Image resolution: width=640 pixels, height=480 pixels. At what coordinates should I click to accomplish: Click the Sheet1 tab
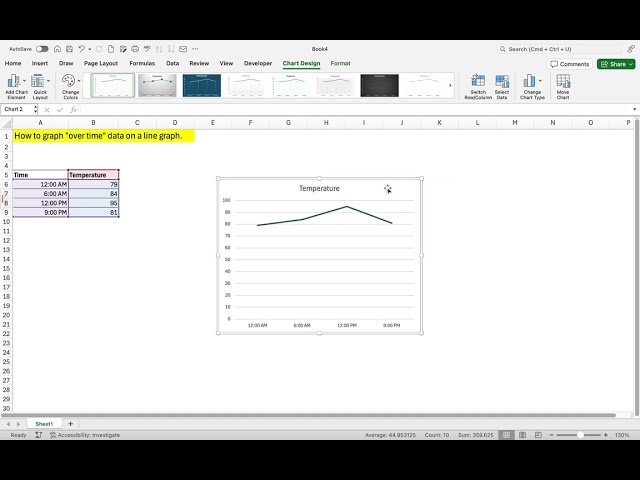(x=44, y=424)
